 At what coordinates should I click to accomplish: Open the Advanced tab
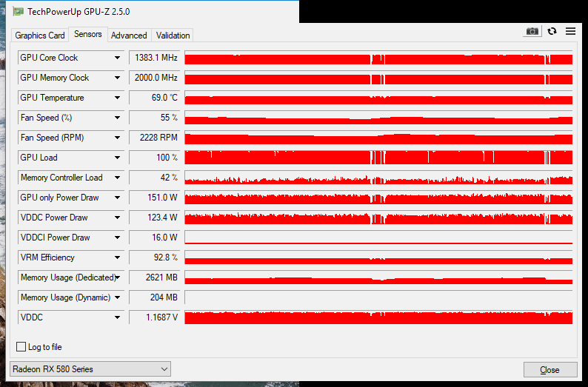(129, 36)
